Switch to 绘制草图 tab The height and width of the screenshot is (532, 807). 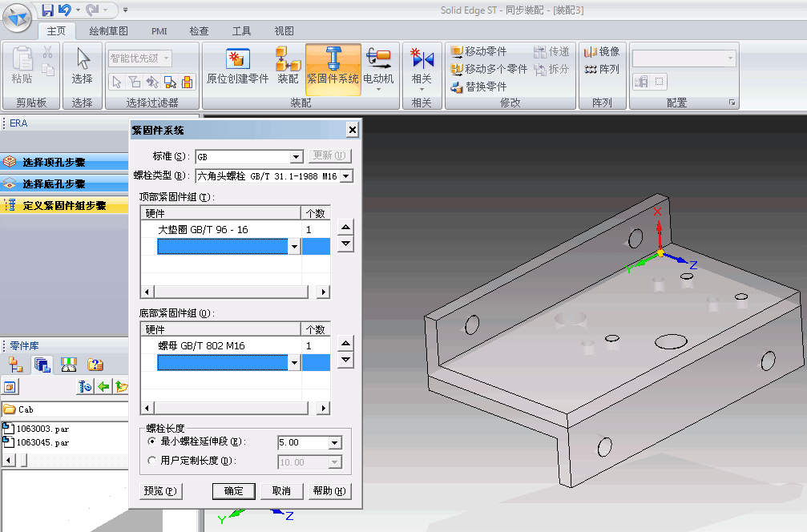pyautogui.click(x=108, y=31)
